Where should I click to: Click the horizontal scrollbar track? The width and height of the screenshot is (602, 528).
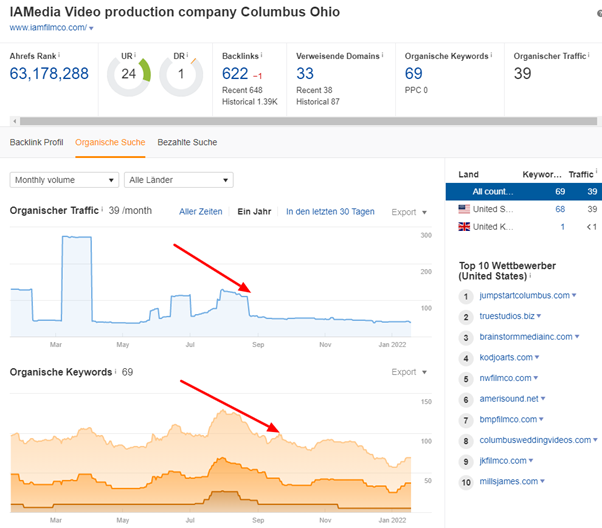(308, 121)
